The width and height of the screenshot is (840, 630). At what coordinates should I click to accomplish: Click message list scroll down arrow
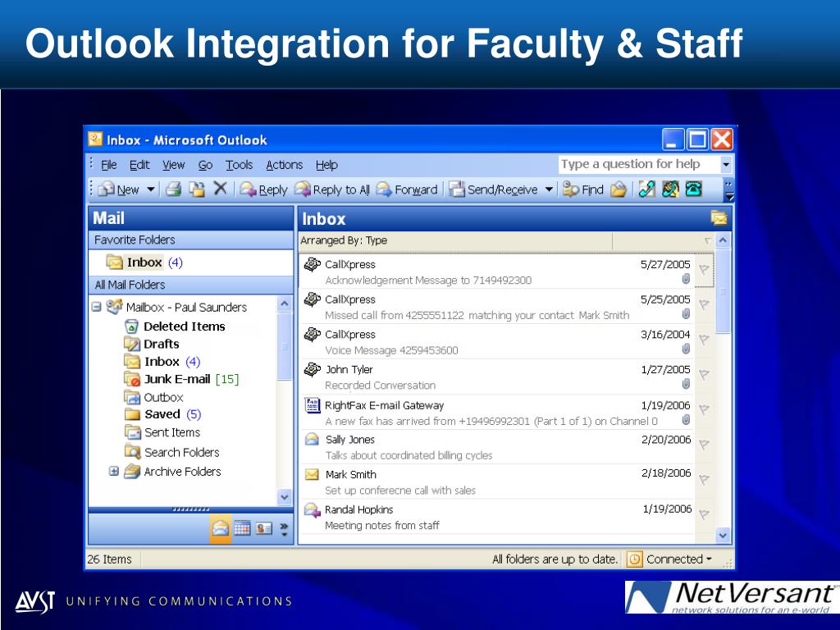click(x=723, y=535)
